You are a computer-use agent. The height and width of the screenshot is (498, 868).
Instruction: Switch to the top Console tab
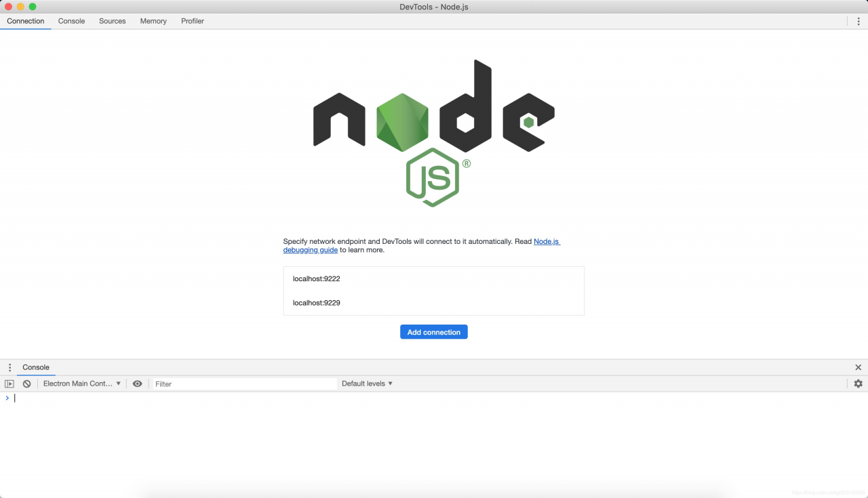click(x=71, y=21)
